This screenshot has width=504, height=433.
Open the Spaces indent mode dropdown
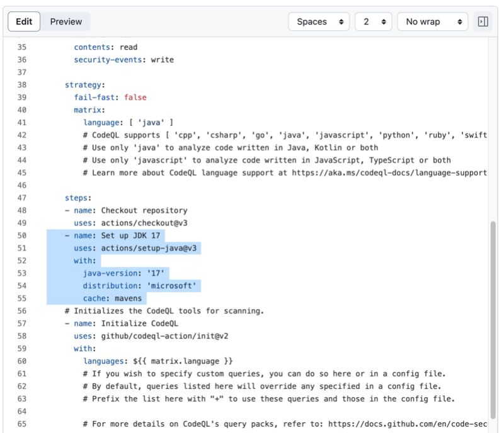coord(318,21)
